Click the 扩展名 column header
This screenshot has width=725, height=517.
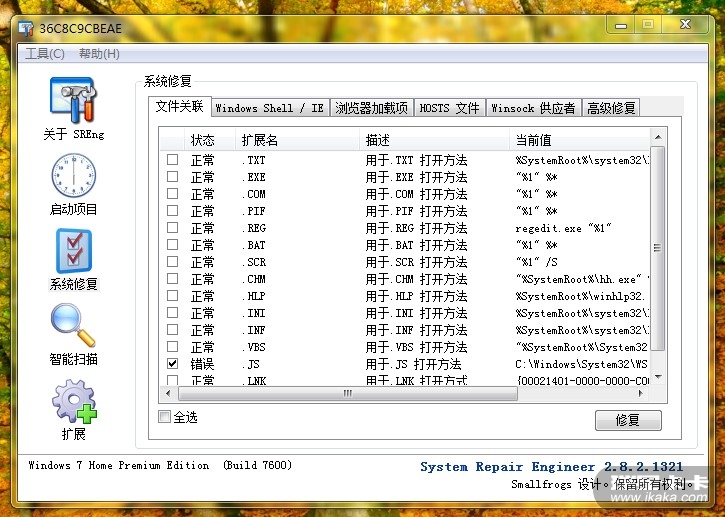pos(297,140)
